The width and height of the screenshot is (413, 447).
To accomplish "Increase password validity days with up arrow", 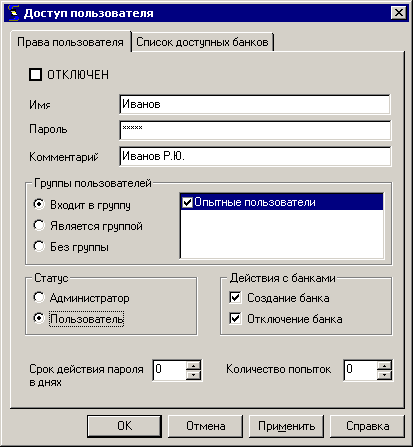I will (193, 366).
